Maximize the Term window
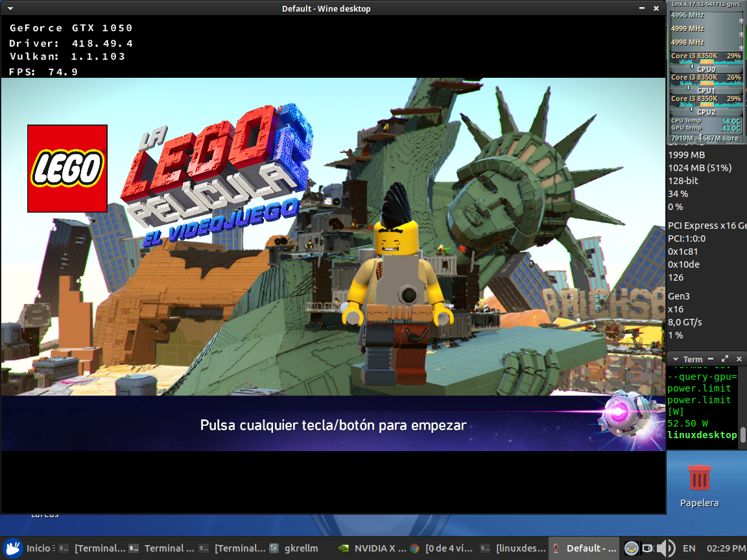747x560 pixels. 724,358
